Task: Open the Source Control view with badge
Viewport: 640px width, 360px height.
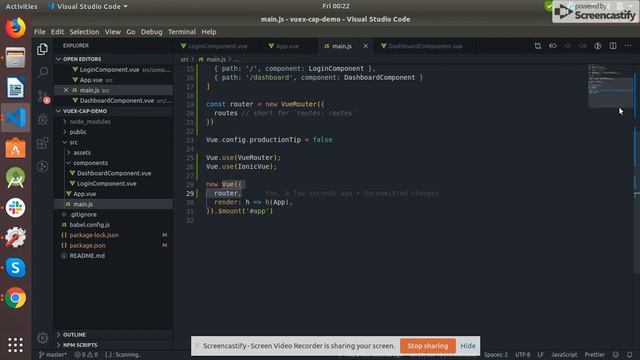Action: tap(43, 96)
